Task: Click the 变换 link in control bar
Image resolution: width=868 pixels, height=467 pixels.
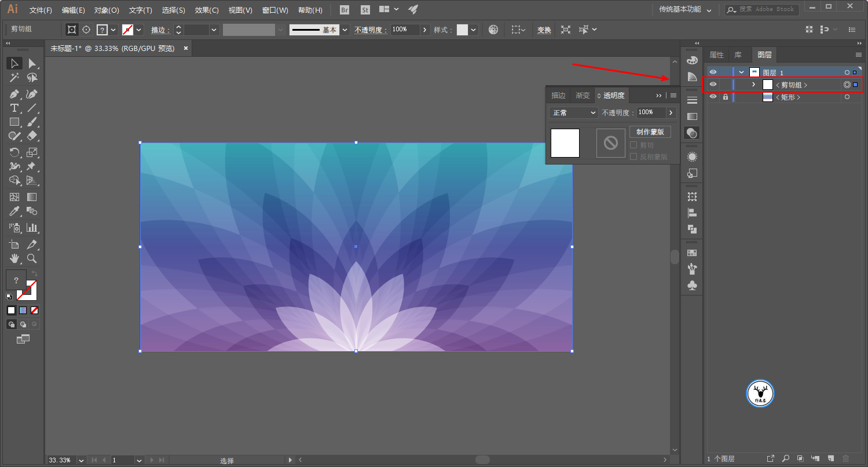Action: coord(544,30)
